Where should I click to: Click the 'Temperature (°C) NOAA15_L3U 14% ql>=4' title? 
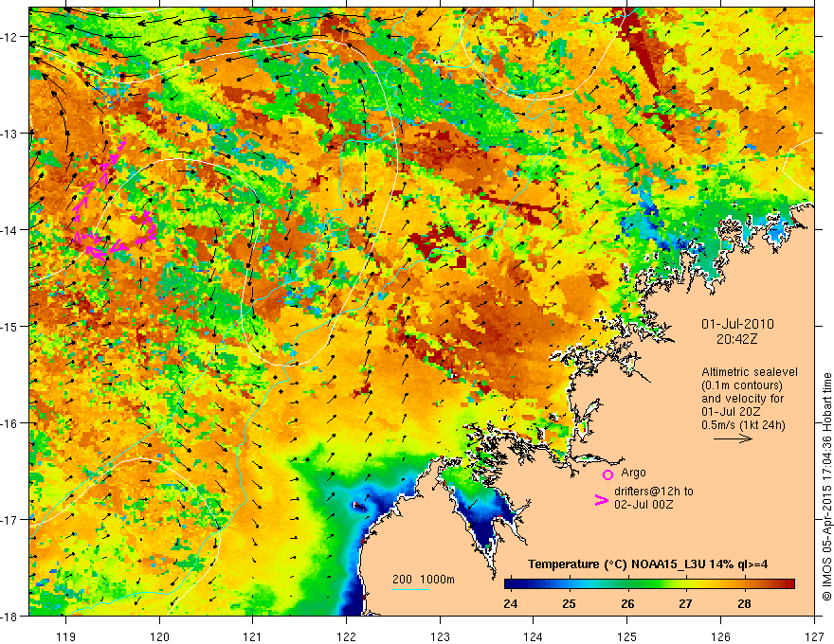[x=647, y=563]
